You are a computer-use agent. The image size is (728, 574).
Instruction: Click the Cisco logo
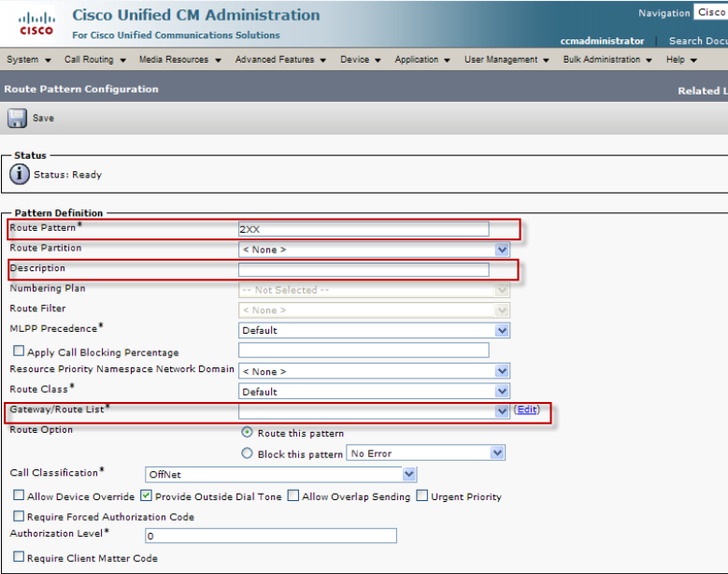pyautogui.click(x=36, y=24)
